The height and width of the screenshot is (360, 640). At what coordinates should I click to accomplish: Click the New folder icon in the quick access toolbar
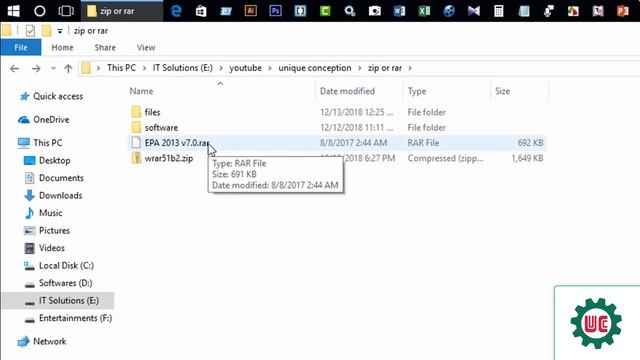click(x=47, y=31)
